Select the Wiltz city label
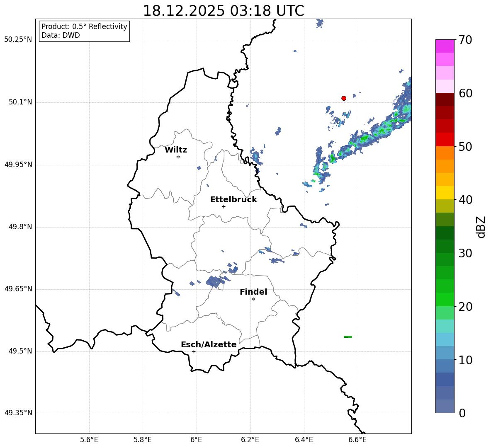Image resolution: width=491 pixels, height=448 pixels. click(x=176, y=150)
